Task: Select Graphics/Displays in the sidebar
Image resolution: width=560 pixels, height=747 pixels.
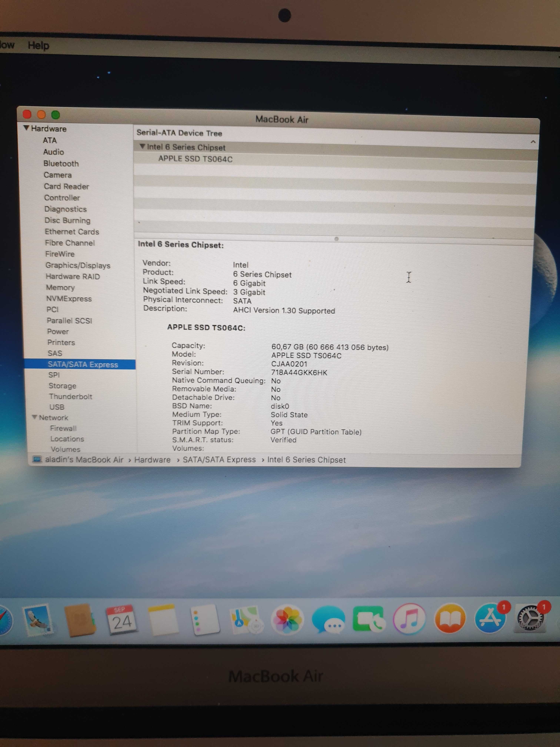Action: [x=78, y=265]
